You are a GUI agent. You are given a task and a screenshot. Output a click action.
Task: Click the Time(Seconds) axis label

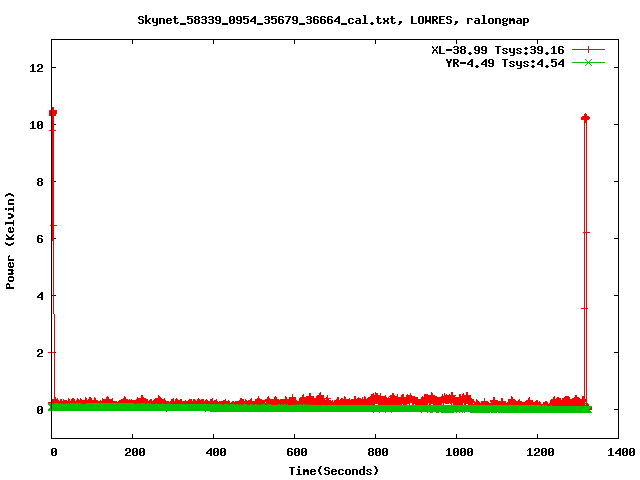point(334,470)
